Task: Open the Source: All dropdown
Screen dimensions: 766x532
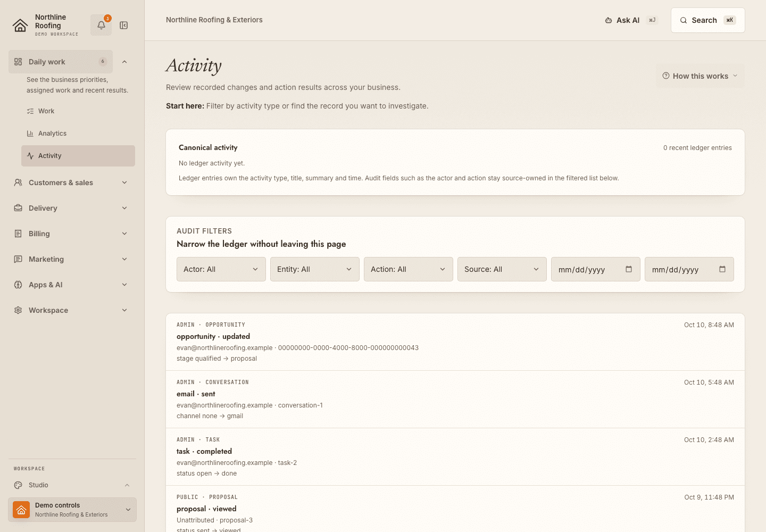Action: click(502, 269)
